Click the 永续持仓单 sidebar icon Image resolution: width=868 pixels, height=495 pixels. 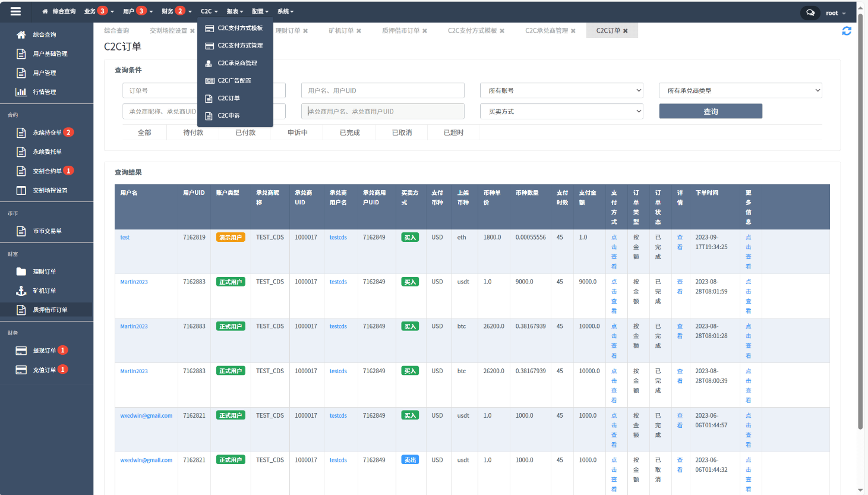pyautogui.click(x=21, y=133)
